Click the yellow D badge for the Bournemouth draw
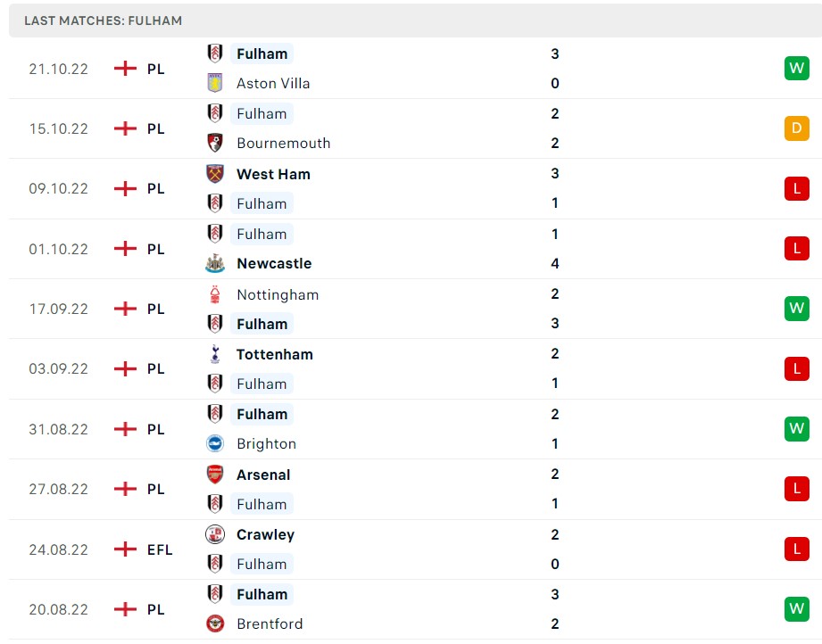Screen dimensions: 822x644 [x=796, y=128]
